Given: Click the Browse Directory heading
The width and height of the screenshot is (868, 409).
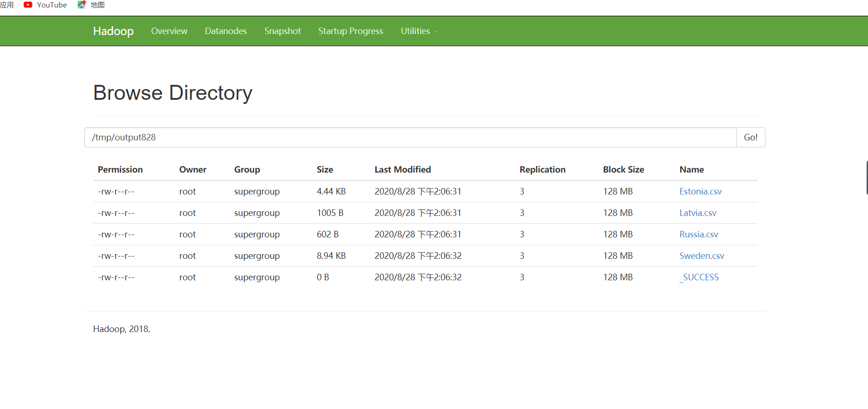Looking at the screenshot, I should (x=172, y=92).
